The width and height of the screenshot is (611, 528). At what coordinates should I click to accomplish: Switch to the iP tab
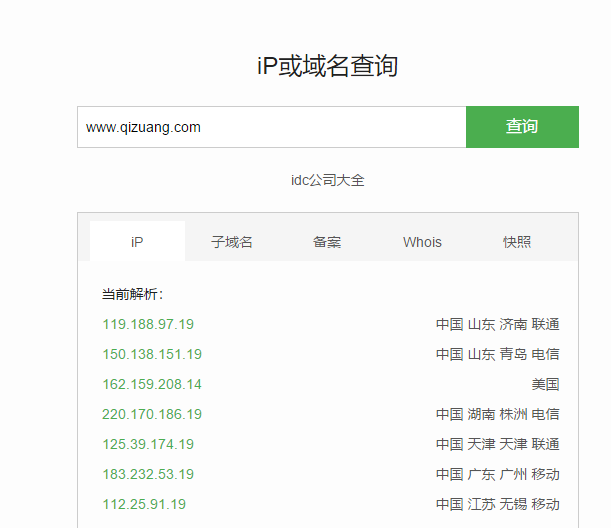[137, 242]
